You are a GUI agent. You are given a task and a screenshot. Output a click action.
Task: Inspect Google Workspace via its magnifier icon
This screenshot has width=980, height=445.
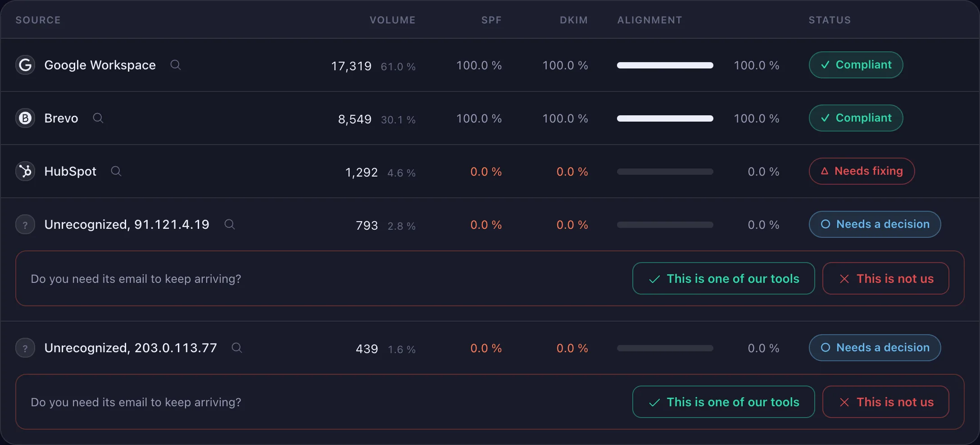click(176, 65)
